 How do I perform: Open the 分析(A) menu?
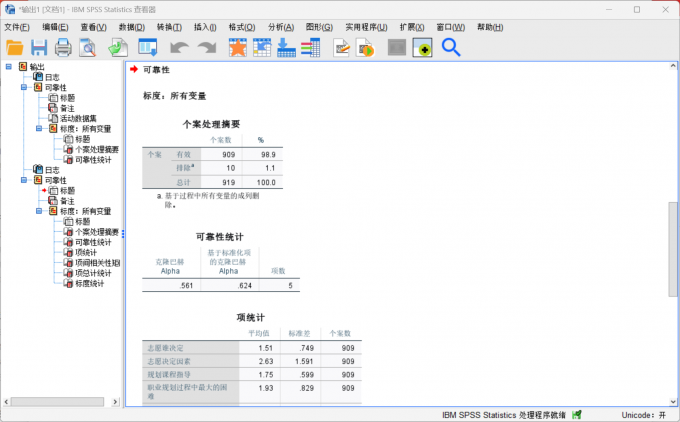coord(281,27)
